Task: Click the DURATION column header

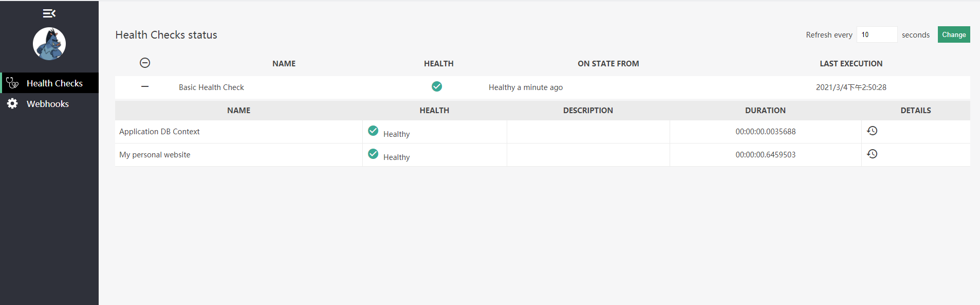Action: 765,111
